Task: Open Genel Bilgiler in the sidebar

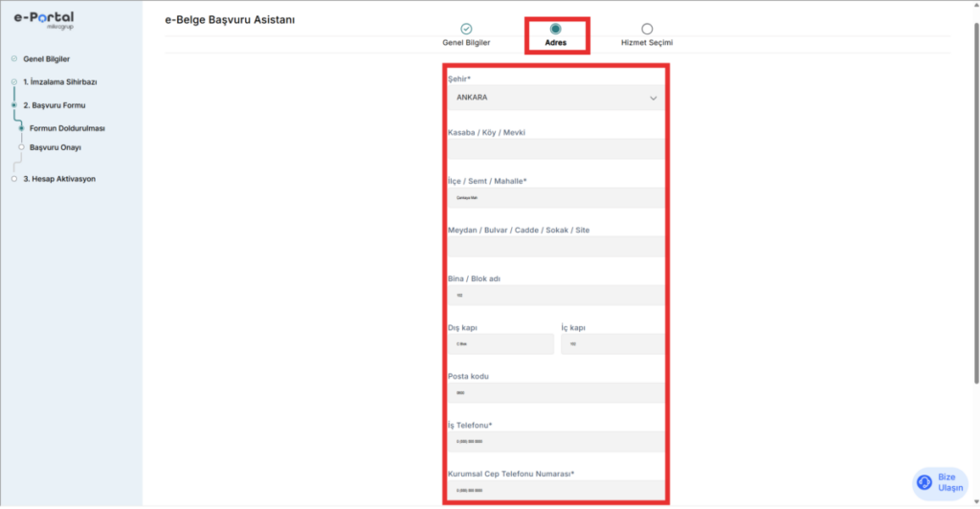Action: pyautogui.click(x=46, y=58)
